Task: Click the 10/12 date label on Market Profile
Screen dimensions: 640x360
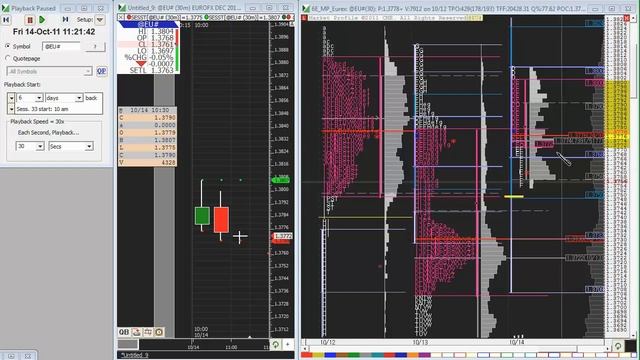Action: pyautogui.click(x=328, y=342)
